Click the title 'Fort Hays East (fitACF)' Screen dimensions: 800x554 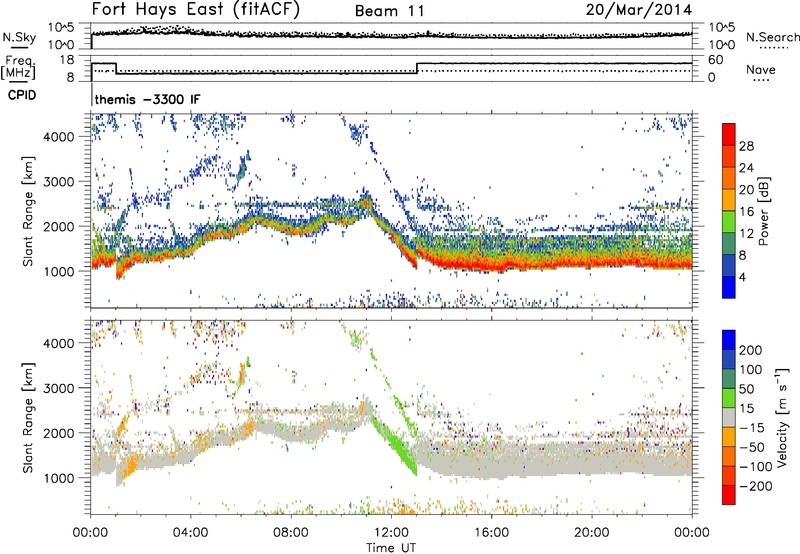tap(195, 9)
